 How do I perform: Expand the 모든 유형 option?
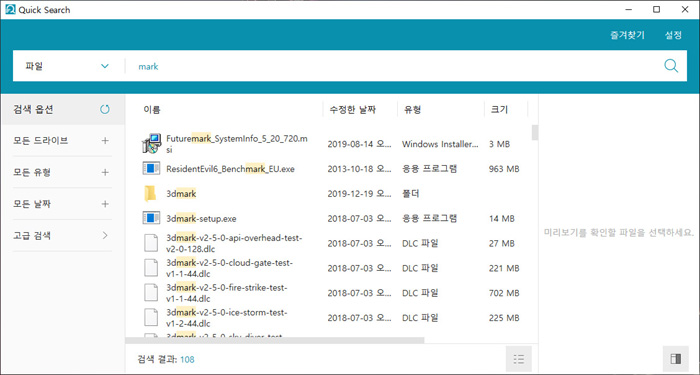tap(105, 172)
